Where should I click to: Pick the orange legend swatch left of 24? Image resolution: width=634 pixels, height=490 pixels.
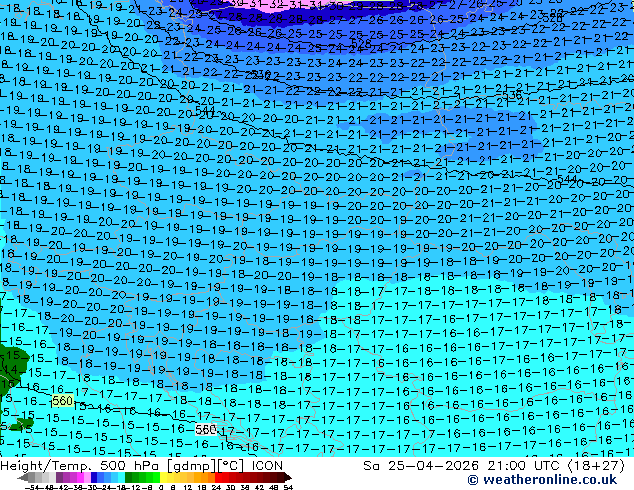tap(211, 477)
